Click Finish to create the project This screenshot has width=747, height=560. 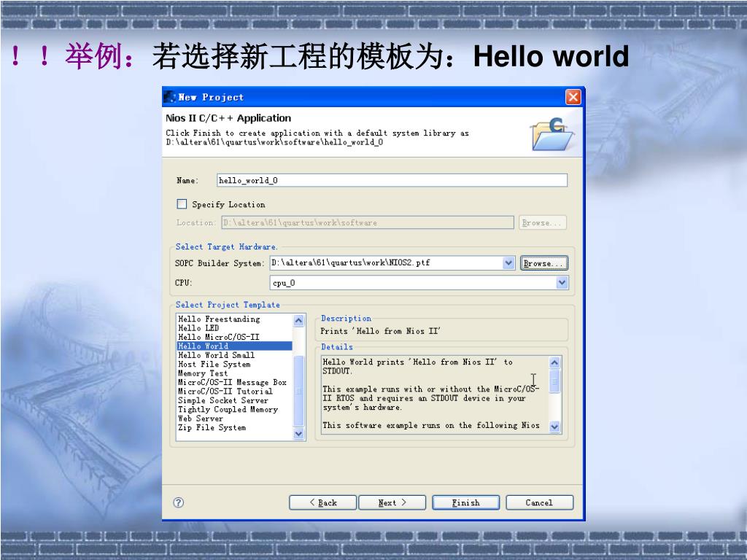(466, 502)
